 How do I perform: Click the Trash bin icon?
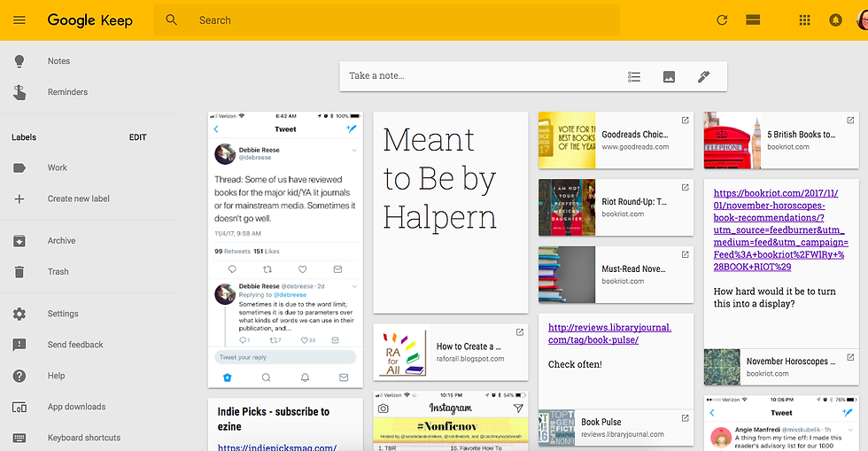tap(19, 272)
